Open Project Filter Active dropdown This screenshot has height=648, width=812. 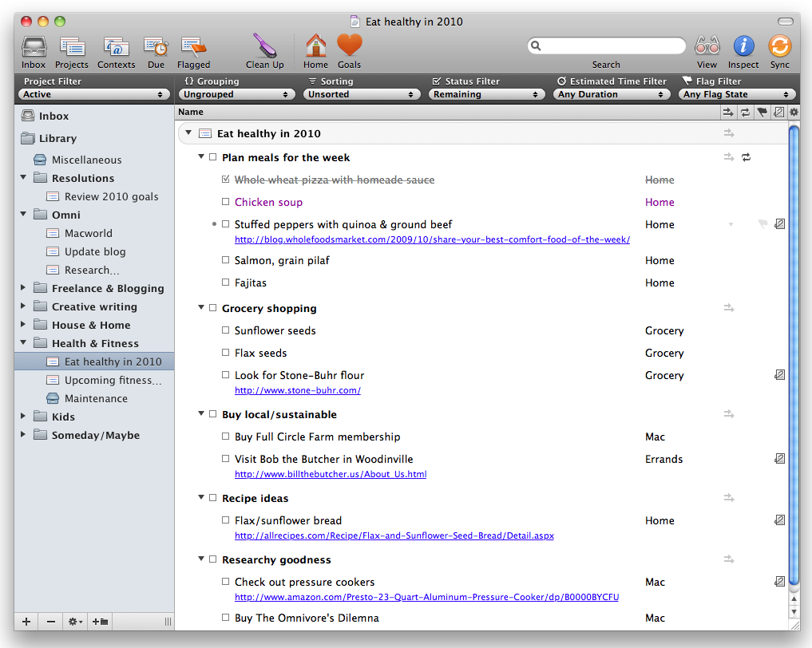pyautogui.click(x=93, y=94)
